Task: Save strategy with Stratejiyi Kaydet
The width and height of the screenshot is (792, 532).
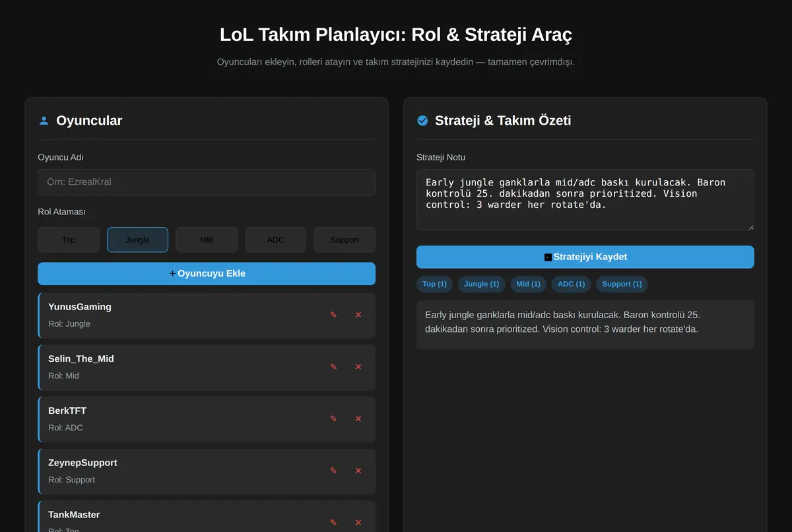Action: pos(585,257)
